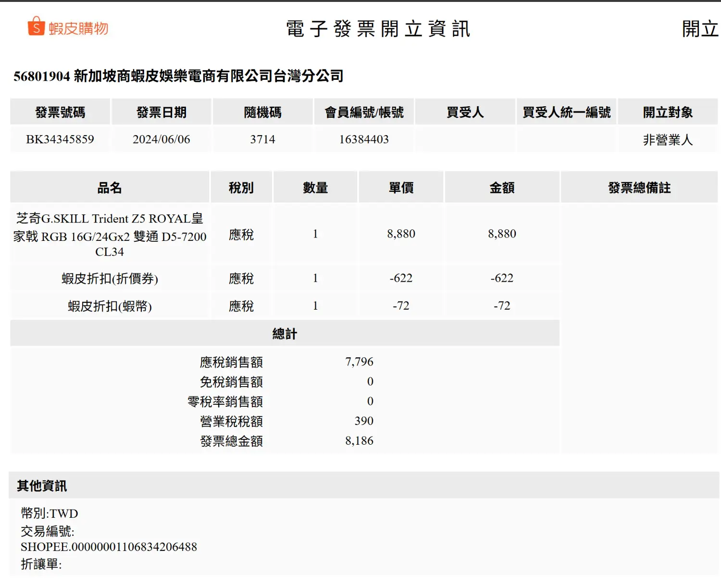
Task: Click the 幣別:TWD currency line
Action: 50,513
